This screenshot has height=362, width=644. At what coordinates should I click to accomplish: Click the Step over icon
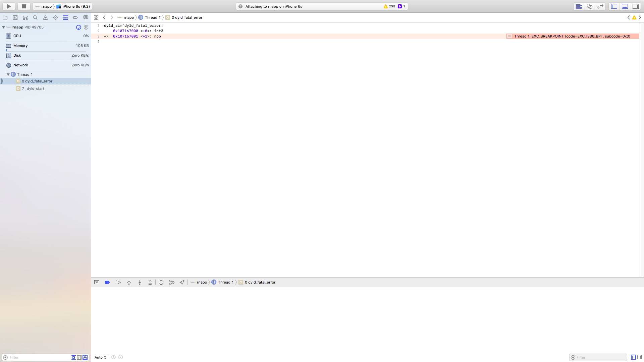(x=129, y=282)
